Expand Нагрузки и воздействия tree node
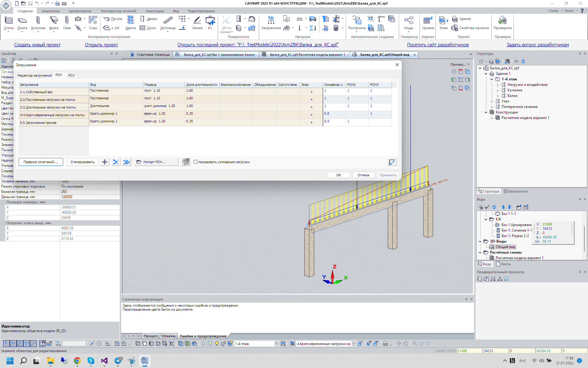The width and height of the screenshot is (588, 368). tap(497, 85)
